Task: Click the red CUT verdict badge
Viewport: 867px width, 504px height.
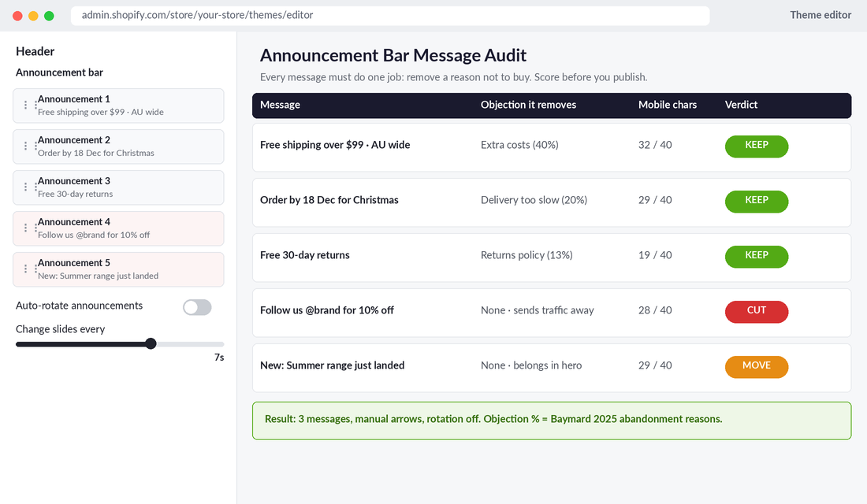Action: pos(757,312)
